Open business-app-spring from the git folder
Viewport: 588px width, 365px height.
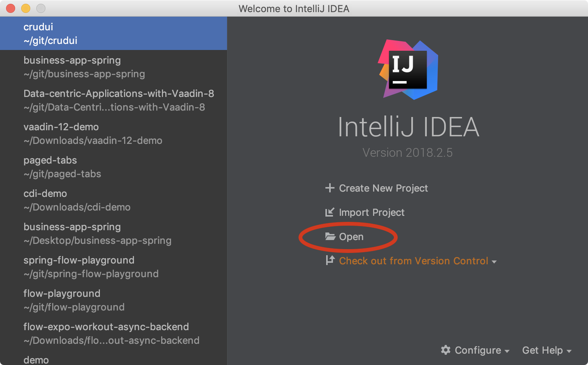114,67
